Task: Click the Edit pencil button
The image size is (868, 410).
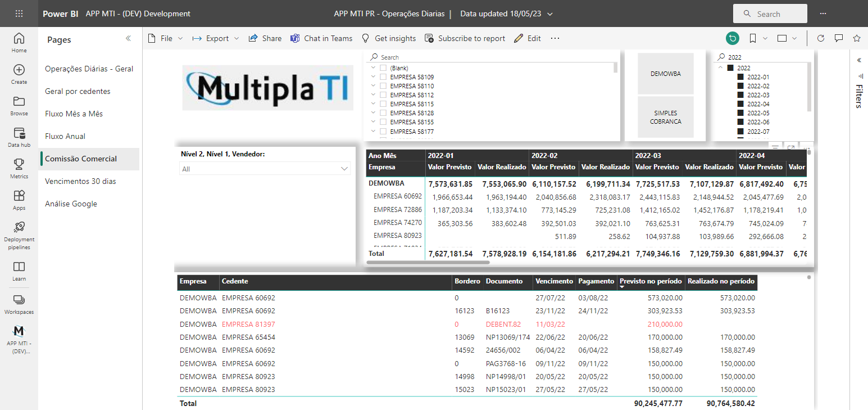Action: (528, 38)
